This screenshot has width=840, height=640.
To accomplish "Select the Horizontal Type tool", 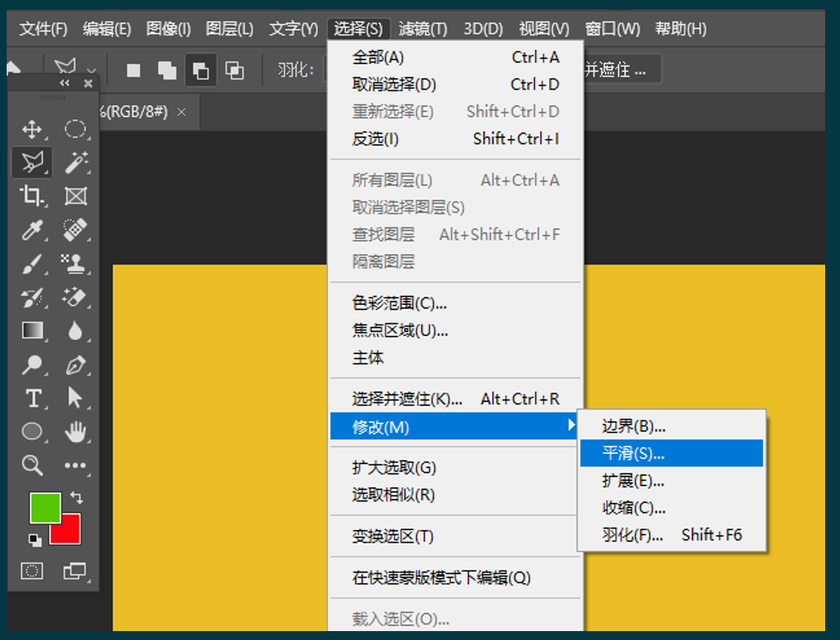I will (33, 399).
